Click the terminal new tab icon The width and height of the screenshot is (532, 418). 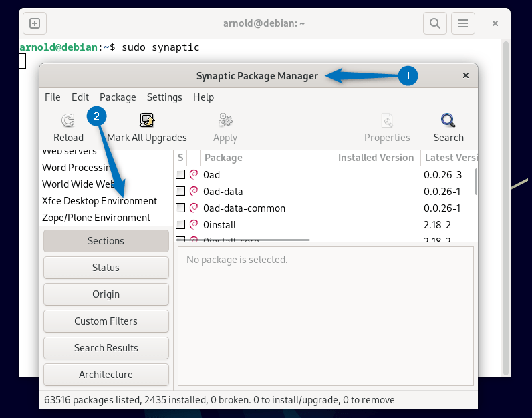coord(35,23)
